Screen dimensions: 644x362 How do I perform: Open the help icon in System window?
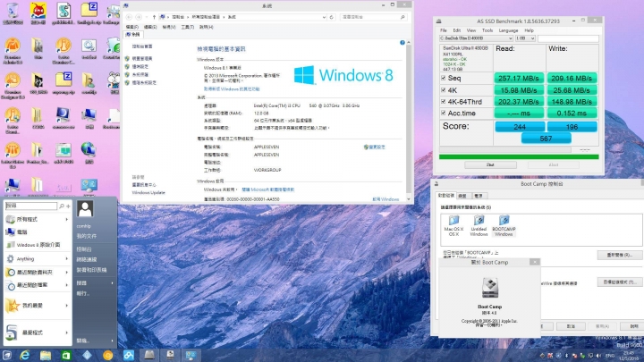(x=402, y=42)
